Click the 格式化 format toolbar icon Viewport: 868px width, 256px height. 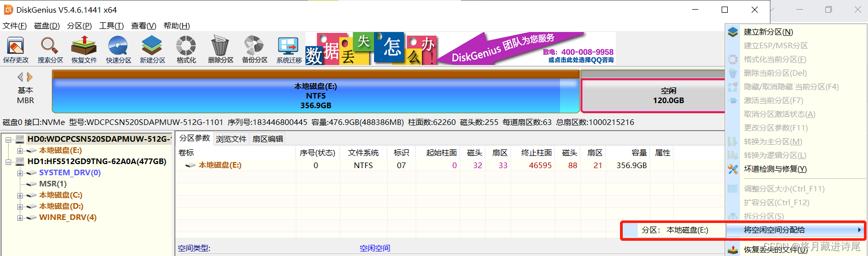click(186, 50)
